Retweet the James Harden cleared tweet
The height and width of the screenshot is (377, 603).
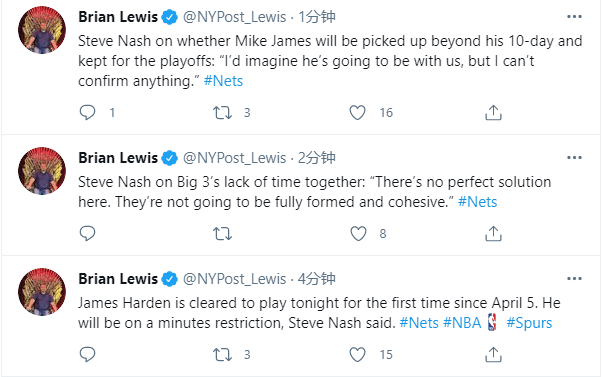(222, 354)
